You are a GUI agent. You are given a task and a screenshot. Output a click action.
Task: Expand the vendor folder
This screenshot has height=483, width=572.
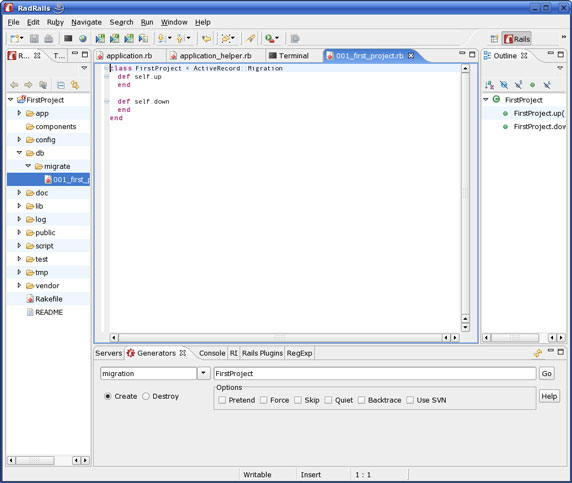pyautogui.click(x=19, y=285)
